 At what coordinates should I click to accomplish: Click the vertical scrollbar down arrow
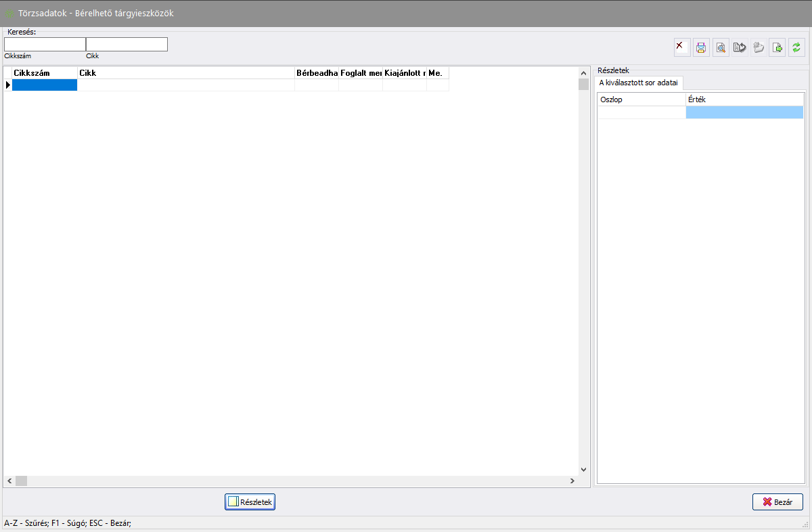(583, 469)
